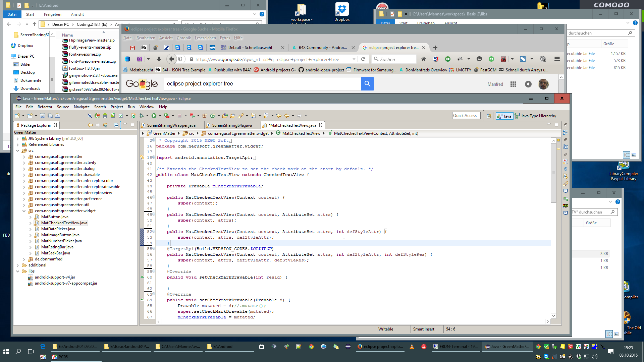644x362 pixels.
Task: Open dropdown arrow next to Run button
Action: click(160, 116)
